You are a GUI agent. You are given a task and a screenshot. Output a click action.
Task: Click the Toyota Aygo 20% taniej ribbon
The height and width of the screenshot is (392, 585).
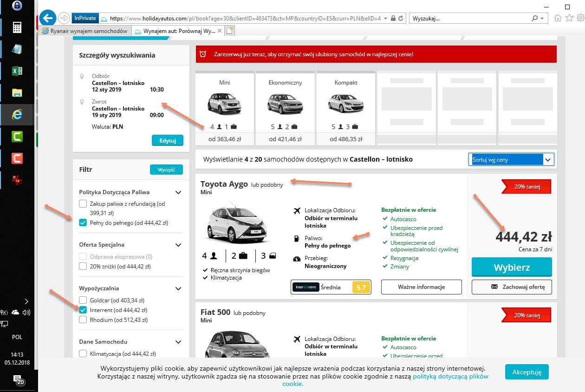pos(526,187)
